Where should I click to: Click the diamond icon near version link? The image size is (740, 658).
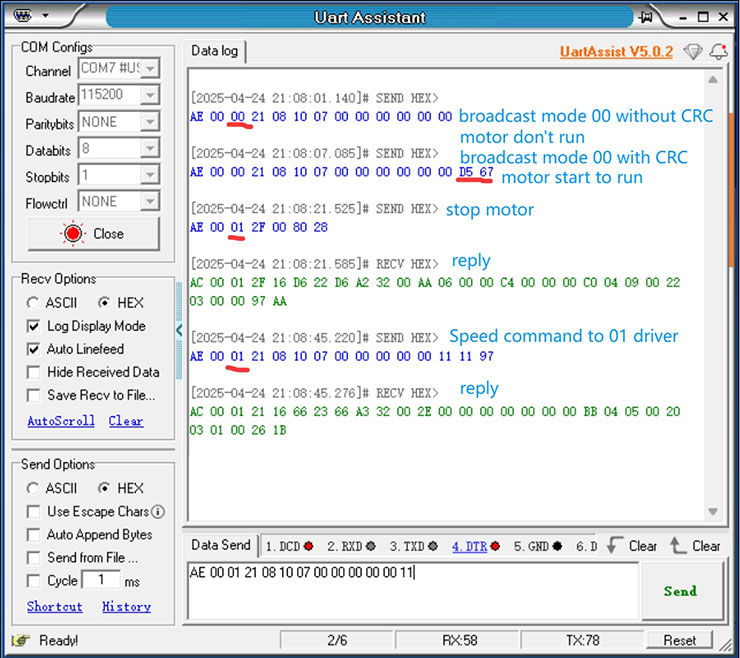pyautogui.click(x=693, y=51)
